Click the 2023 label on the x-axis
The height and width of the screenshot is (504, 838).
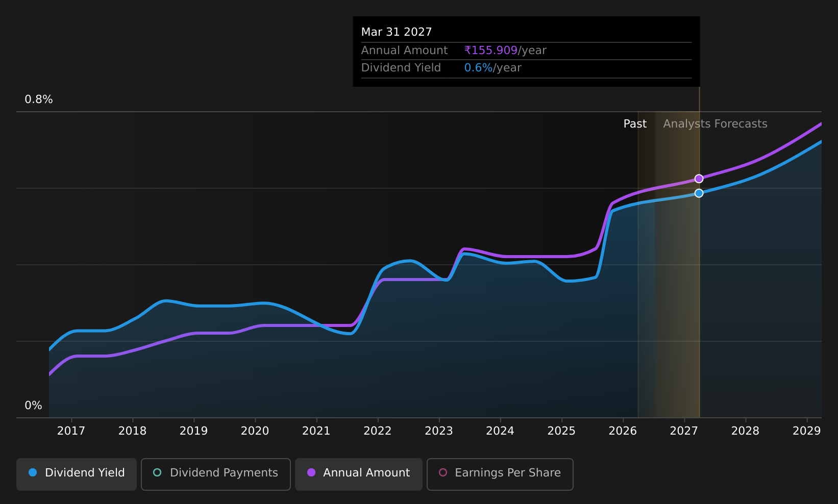click(x=439, y=431)
